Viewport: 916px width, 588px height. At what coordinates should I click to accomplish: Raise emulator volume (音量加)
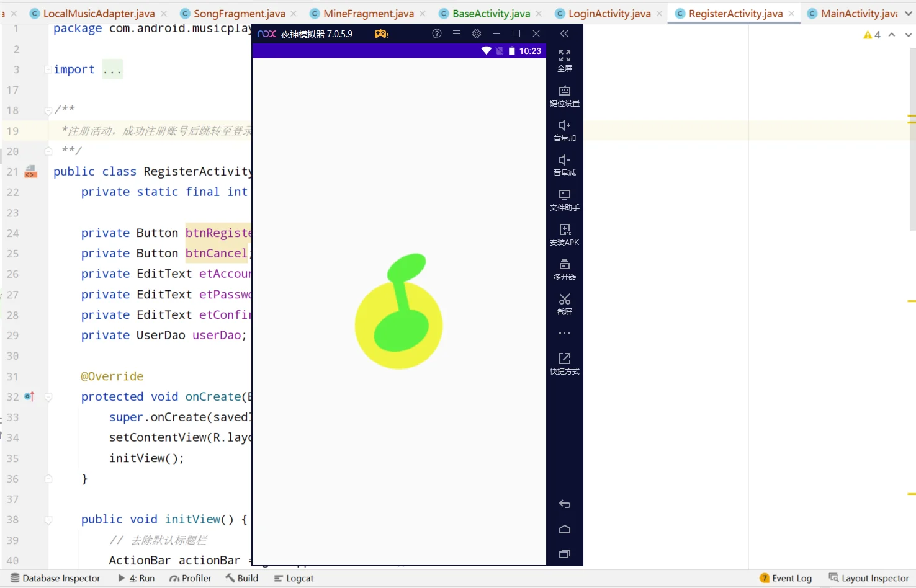pos(565,130)
